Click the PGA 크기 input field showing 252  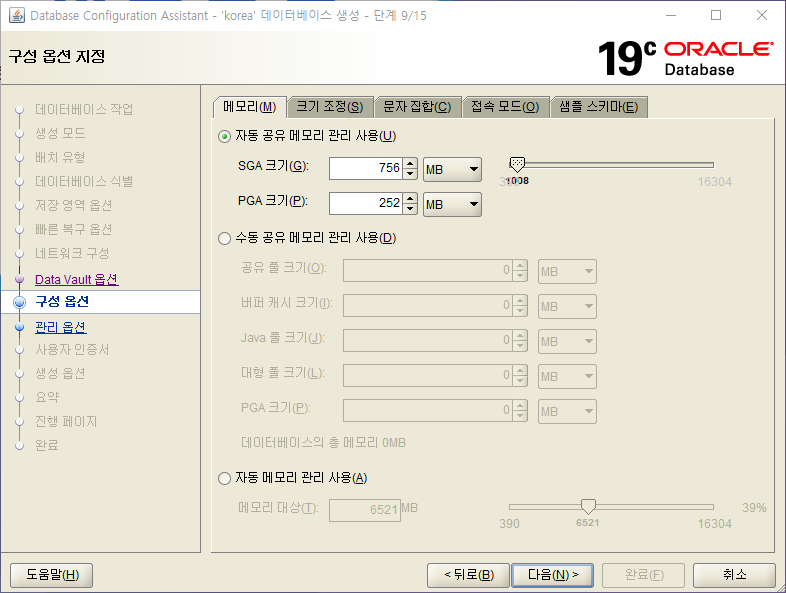coord(365,203)
